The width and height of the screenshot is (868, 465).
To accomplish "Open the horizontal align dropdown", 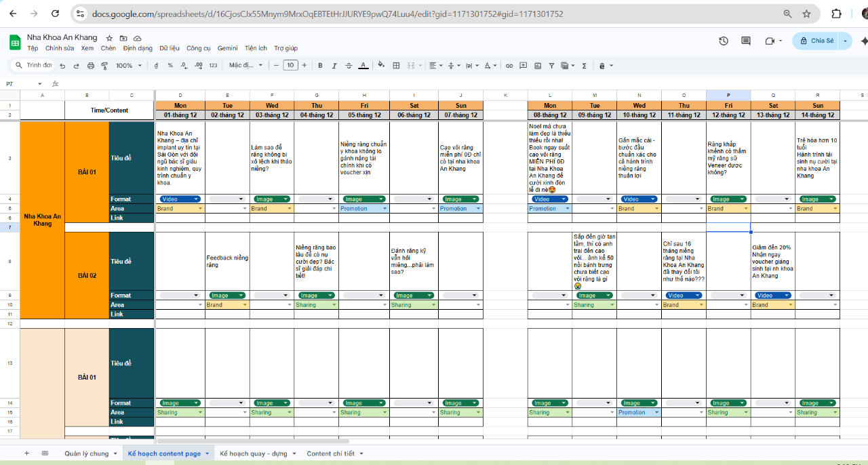I will (435, 66).
